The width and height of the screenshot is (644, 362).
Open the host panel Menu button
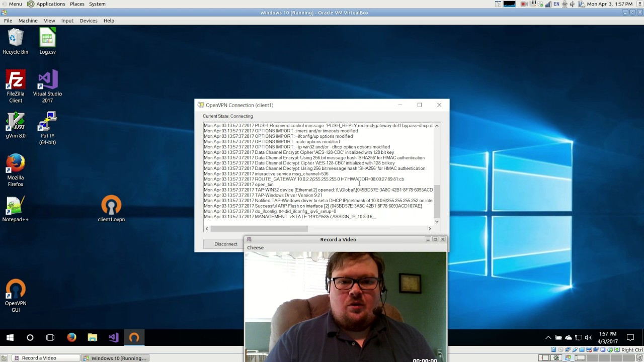(12, 4)
